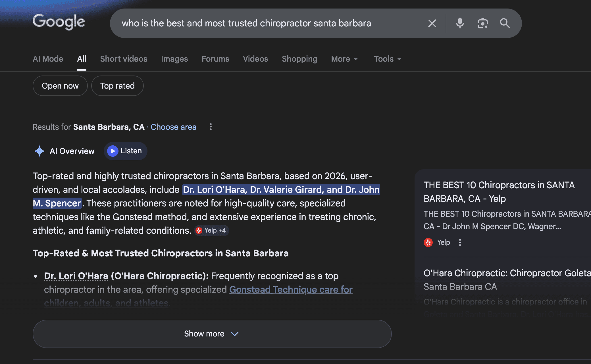The height and width of the screenshot is (364, 591).
Task: Toggle the Yelp +4 sources chip
Action: [211, 230]
